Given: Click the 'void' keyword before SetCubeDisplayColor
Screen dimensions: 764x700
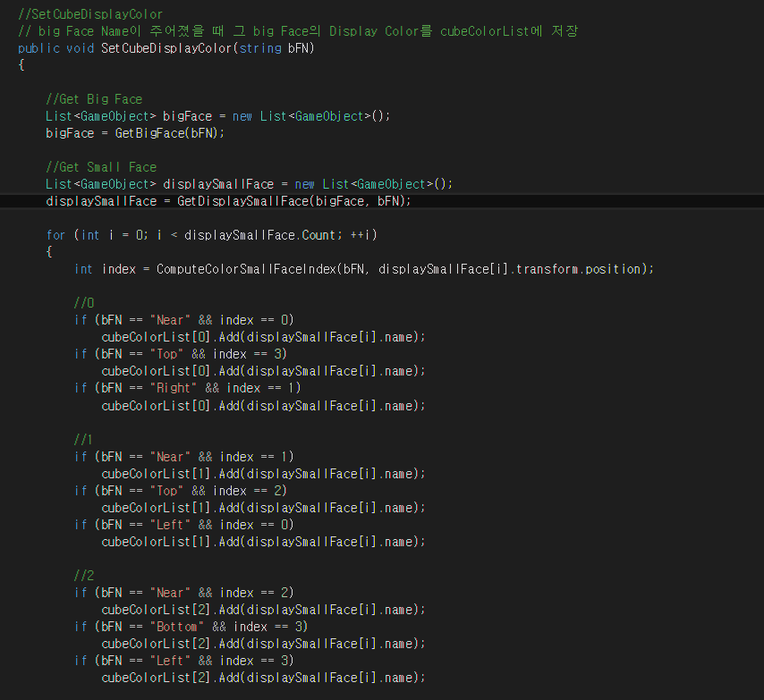Looking at the screenshot, I should click(x=80, y=48).
